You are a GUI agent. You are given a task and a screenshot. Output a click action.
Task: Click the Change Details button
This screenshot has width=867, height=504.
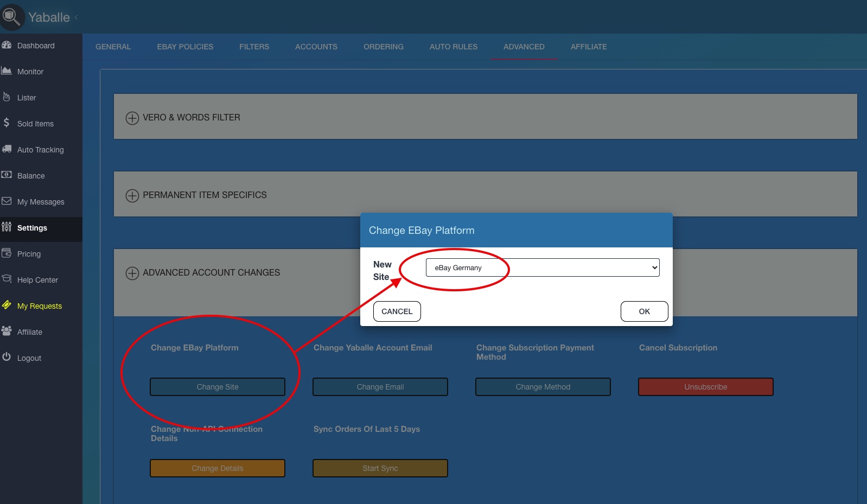point(218,468)
